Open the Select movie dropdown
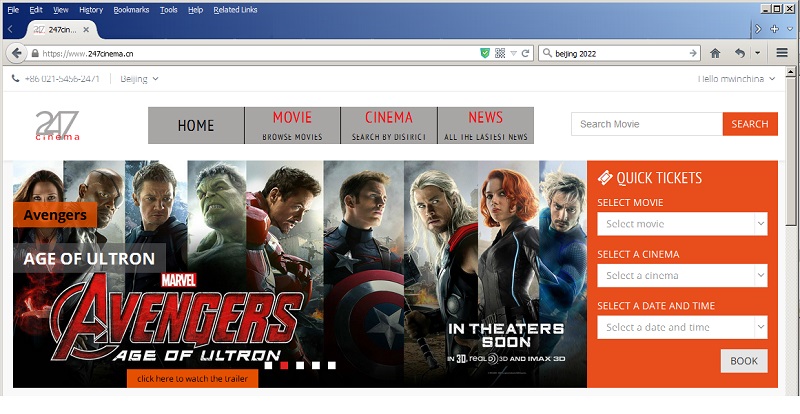The height and width of the screenshot is (414, 800). tap(682, 224)
